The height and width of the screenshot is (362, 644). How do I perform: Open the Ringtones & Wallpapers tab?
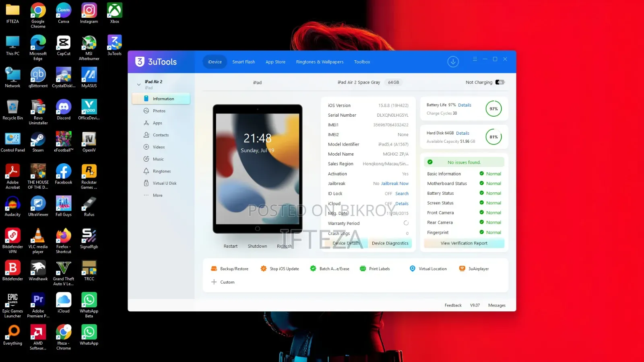coord(320,62)
